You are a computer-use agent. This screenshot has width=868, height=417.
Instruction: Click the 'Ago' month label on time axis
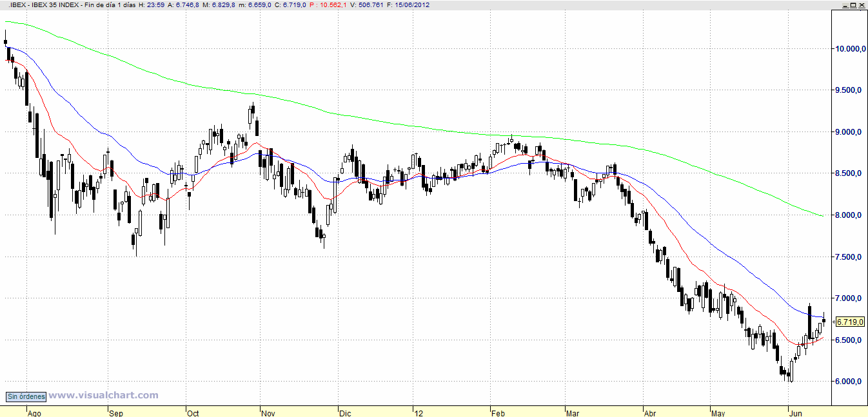coord(34,413)
